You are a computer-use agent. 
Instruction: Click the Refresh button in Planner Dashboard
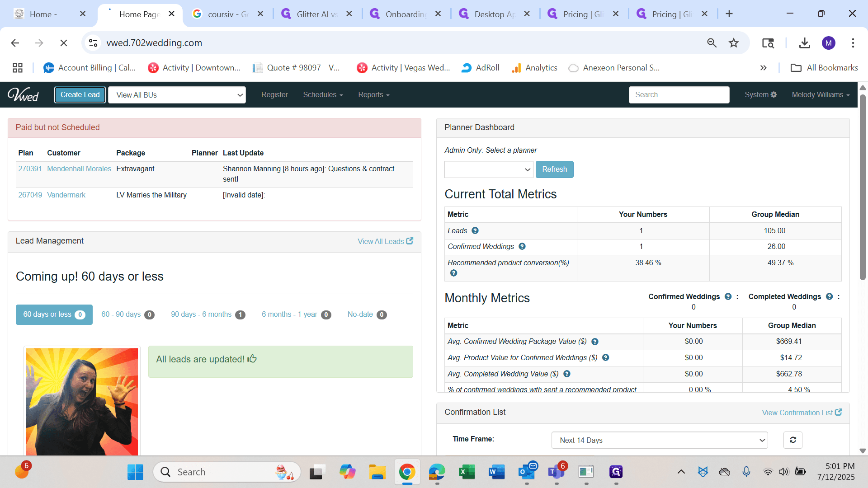555,169
